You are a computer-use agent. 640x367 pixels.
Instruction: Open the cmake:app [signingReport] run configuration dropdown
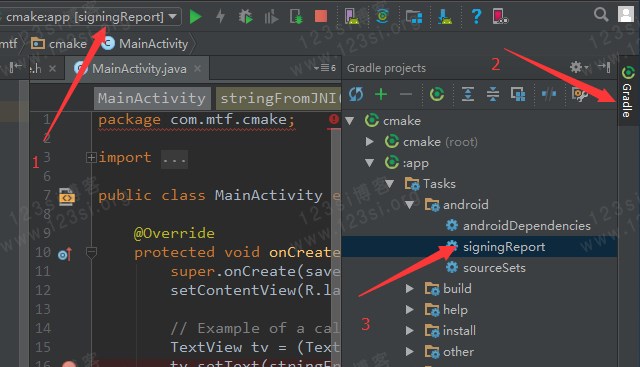coord(91,17)
